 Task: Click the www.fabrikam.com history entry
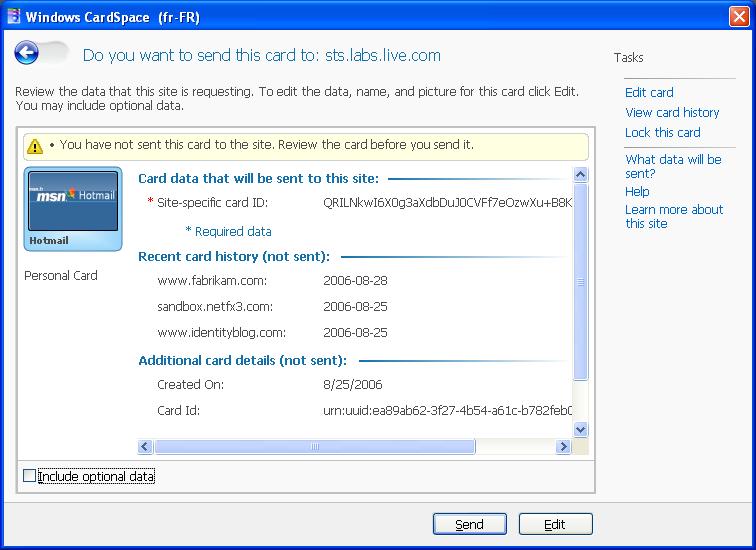point(212,281)
